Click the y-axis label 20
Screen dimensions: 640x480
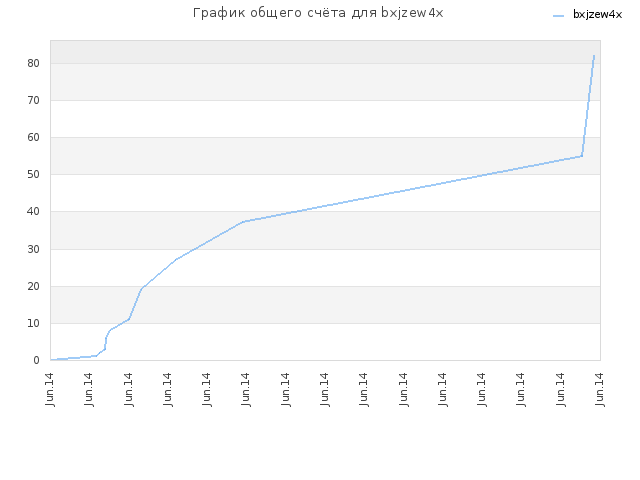click(33, 286)
